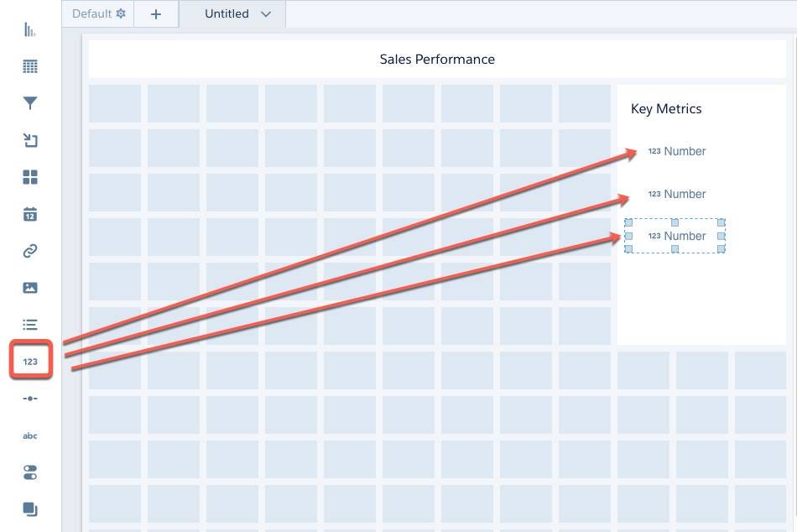This screenshot has height=532, width=797.
Task: Select the abc Text widget icon
Action: 30,436
